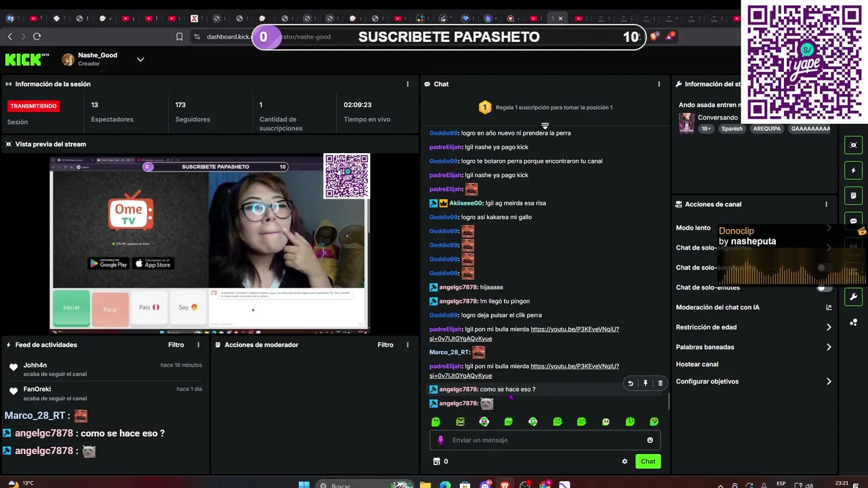Click the stream preview video

click(210, 243)
